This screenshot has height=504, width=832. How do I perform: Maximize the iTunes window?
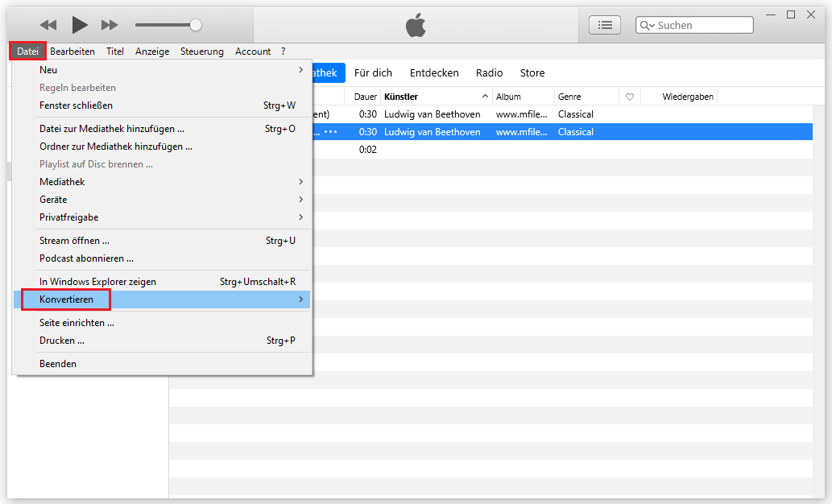[x=791, y=14]
